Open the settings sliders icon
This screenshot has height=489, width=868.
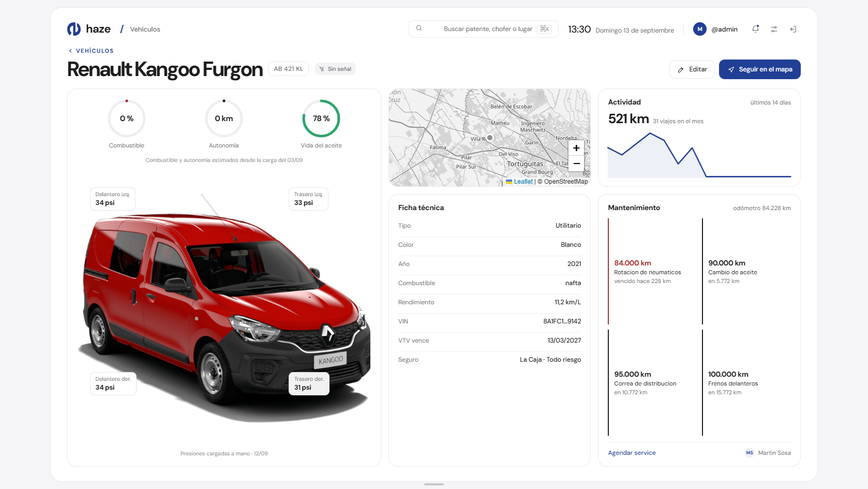point(774,29)
